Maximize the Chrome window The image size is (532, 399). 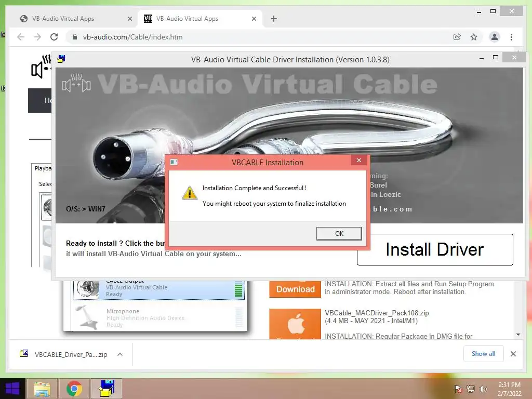(493, 11)
